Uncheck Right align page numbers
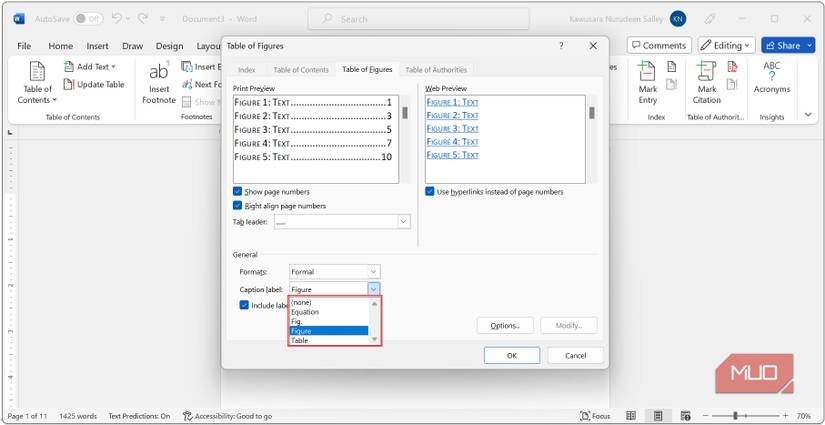825x425 pixels. [x=237, y=205]
